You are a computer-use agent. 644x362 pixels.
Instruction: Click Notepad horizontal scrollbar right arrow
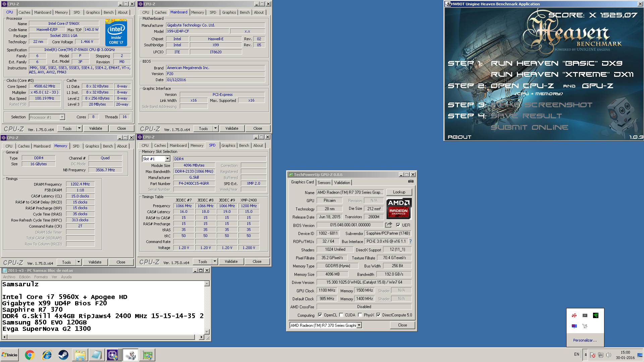201,337
